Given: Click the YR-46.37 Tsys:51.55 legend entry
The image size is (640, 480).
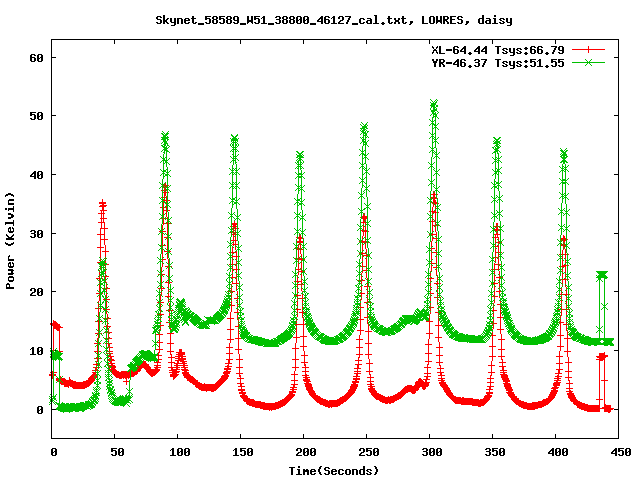Looking at the screenshot, I should point(498,63).
